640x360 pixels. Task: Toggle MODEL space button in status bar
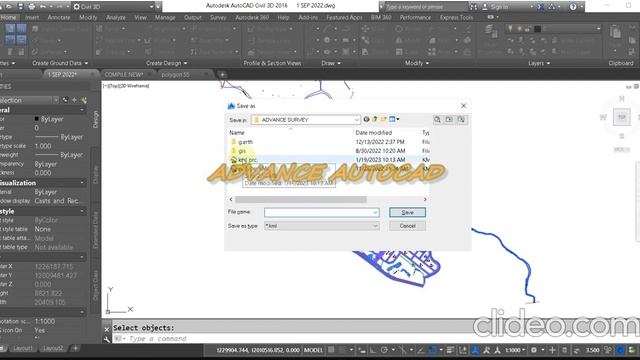(313, 350)
